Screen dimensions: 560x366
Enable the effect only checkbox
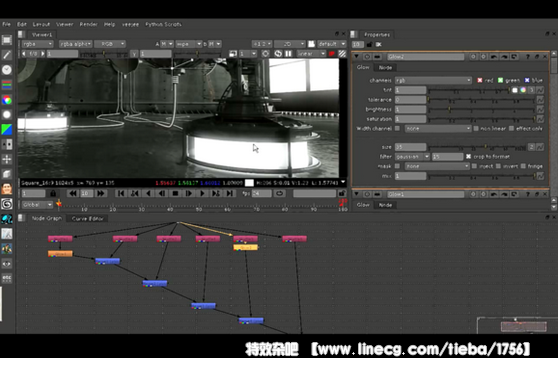(511, 129)
